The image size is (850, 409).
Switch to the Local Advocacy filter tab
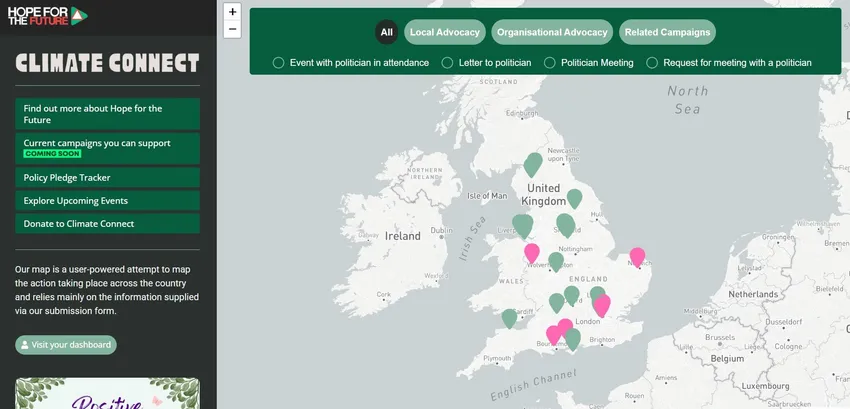[445, 32]
